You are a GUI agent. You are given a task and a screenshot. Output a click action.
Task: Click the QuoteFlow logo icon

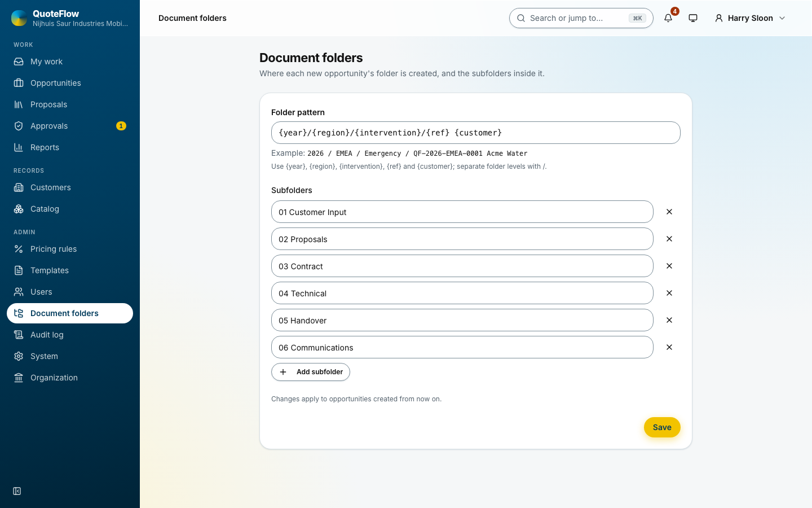[19, 18]
